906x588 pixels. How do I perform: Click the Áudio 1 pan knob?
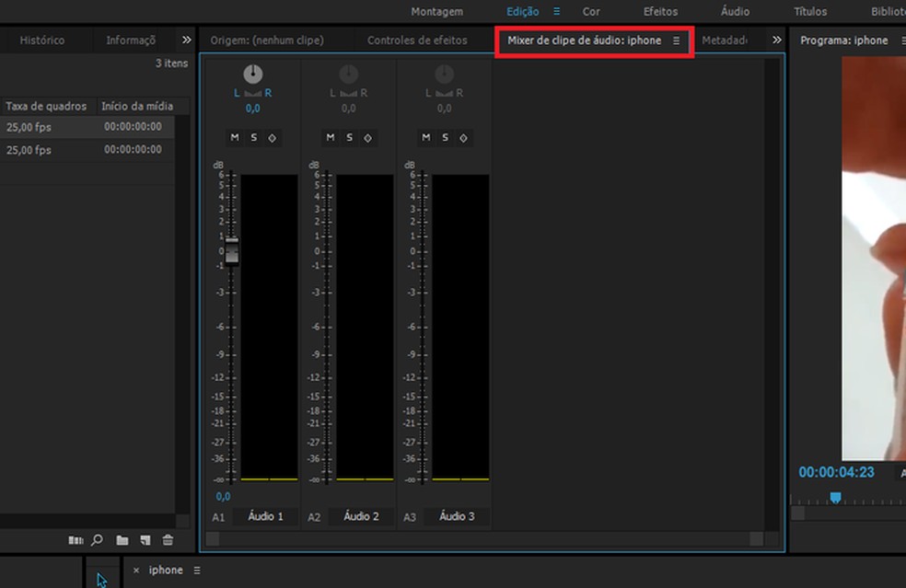pos(253,74)
